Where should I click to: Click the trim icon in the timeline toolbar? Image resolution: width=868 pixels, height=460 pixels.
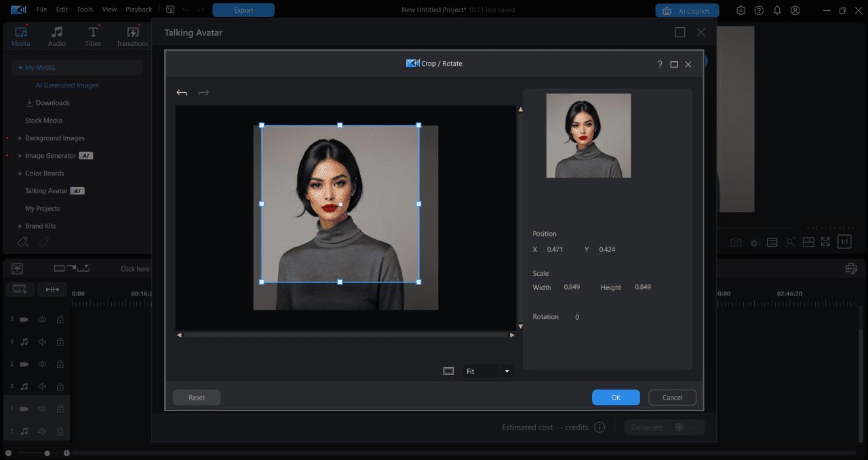52,289
